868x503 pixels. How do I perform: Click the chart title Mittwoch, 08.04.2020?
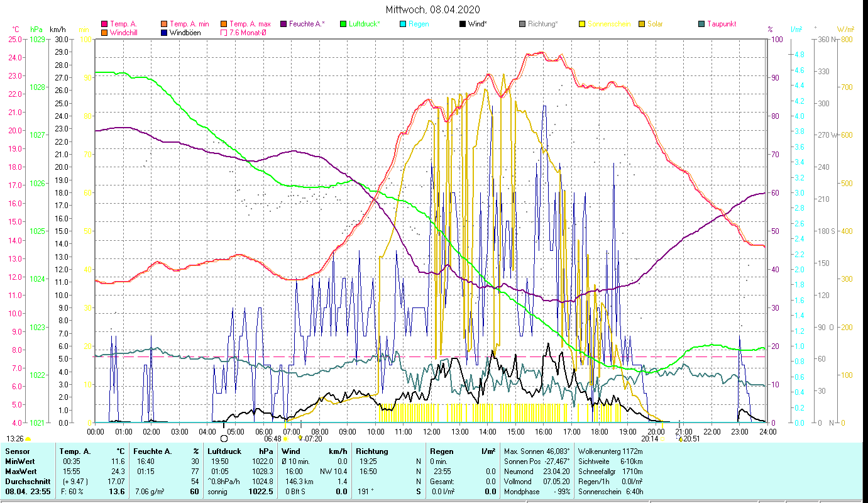(434, 9)
